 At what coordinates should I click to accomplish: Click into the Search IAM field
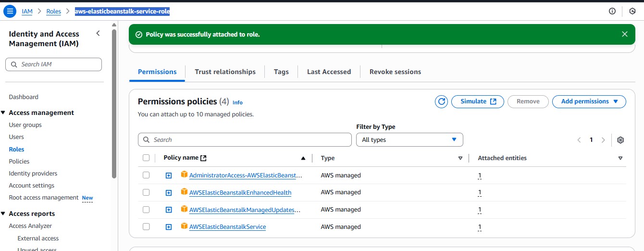(53, 64)
